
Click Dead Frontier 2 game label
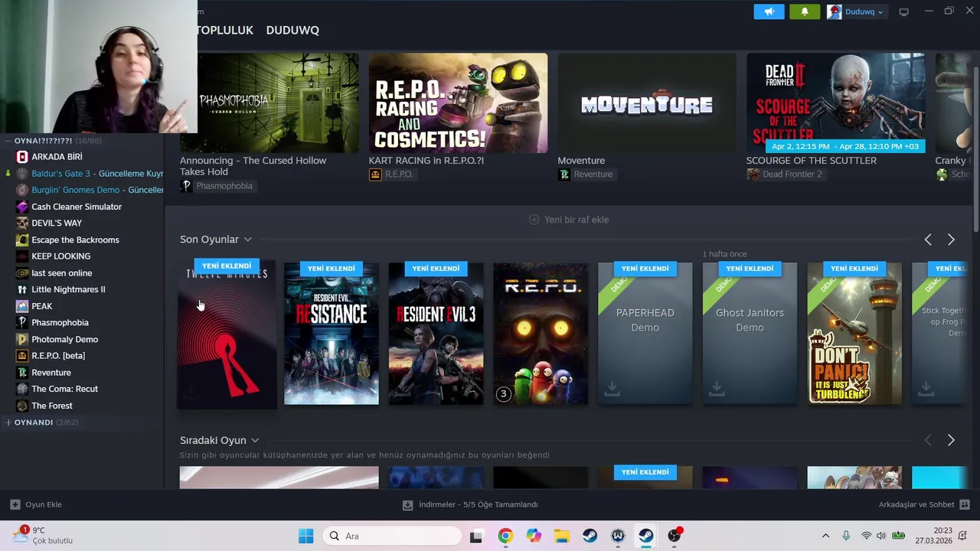785,174
